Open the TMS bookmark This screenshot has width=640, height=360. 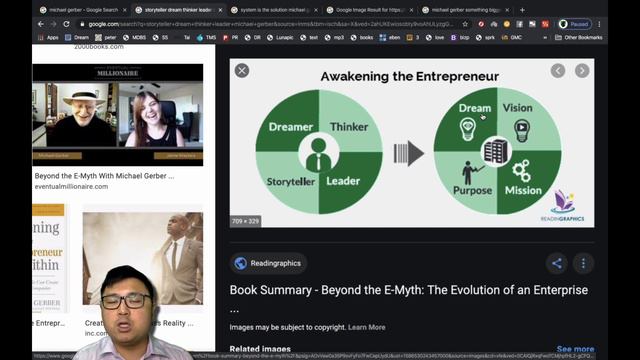[207, 38]
